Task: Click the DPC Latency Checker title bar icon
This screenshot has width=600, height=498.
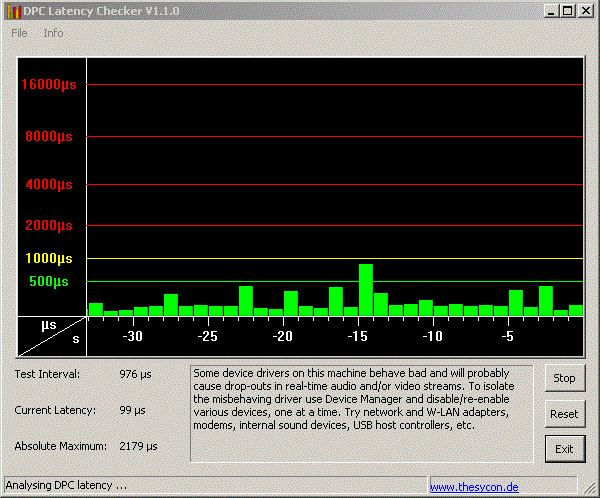Action: click(x=13, y=11)
